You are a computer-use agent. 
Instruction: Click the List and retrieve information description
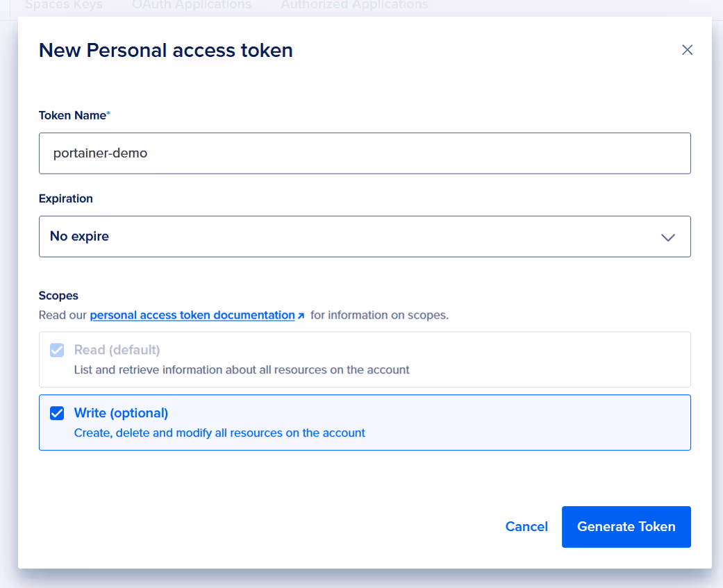[242, 369]
